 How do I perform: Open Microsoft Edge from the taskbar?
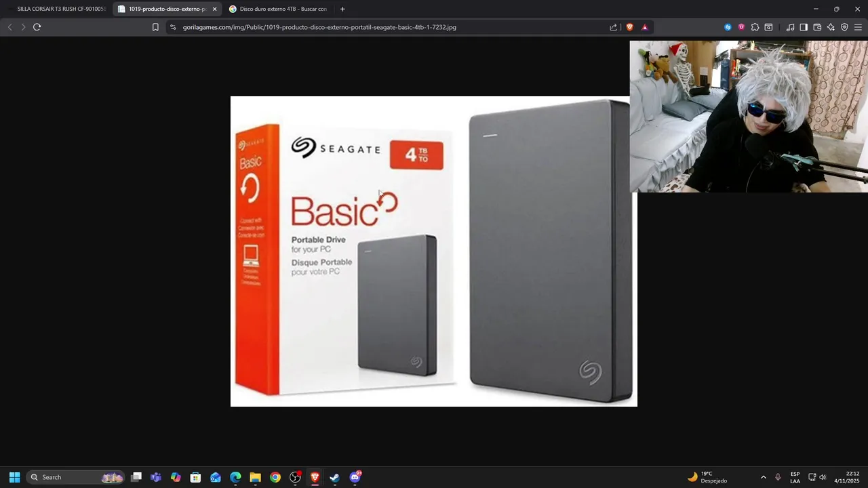(x=235, y=477)
